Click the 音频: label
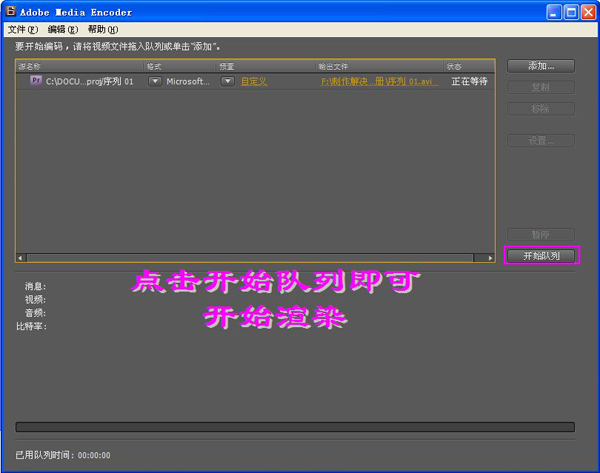The image size is (600, 473). (35, 313)
